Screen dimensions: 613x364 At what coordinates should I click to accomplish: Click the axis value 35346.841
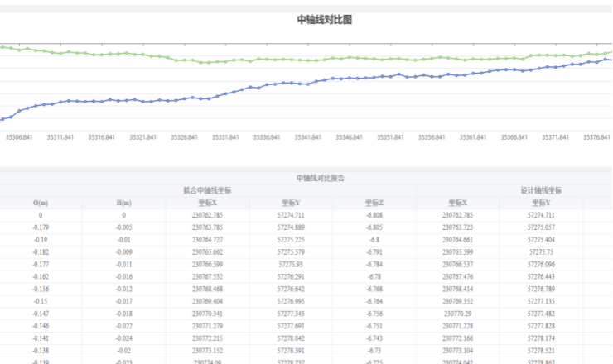[x=349, y=137]
